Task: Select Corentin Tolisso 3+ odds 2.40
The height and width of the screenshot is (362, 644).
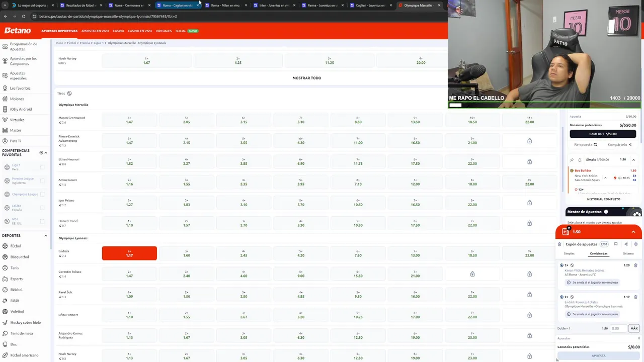Action: pos(186,274)
